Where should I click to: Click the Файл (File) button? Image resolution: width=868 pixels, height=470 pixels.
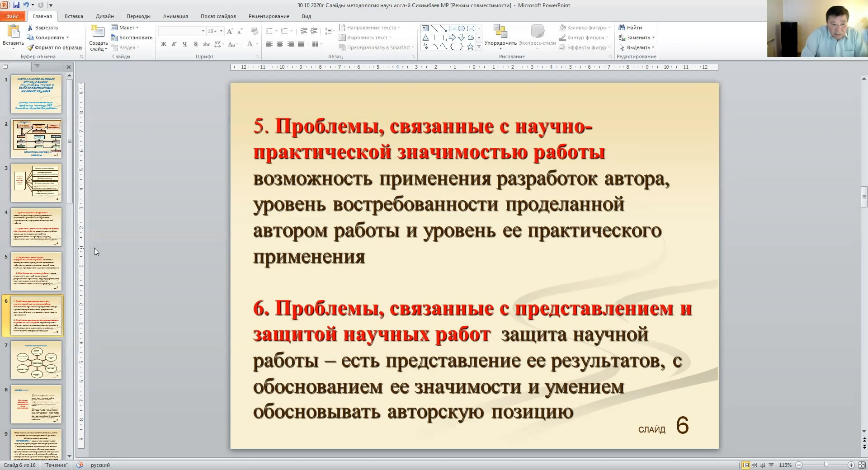(13, 16)
